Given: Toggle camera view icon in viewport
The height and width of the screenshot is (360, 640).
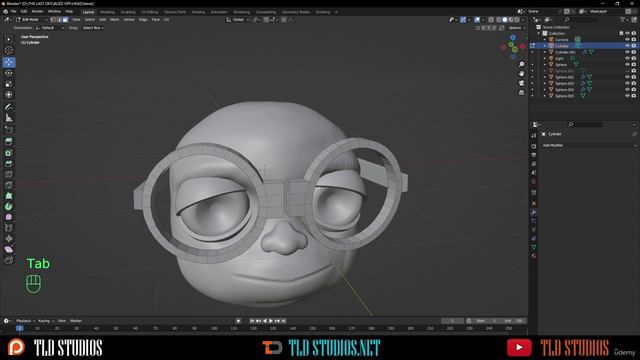Looking at the screenshot, I should 521,83.
